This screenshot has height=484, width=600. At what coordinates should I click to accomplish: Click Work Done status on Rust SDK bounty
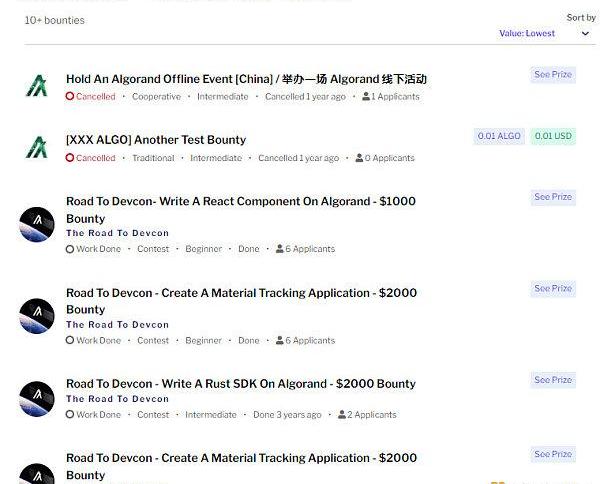93,415
